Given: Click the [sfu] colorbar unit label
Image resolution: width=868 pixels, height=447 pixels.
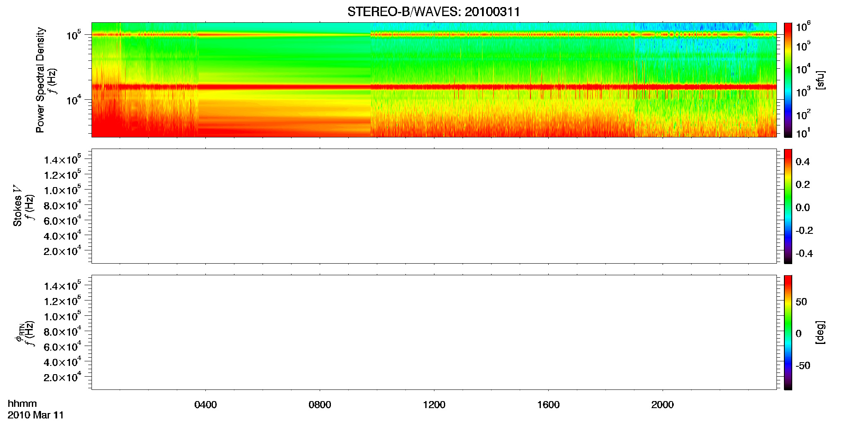Looking at the screenshot, I should click(821, 80).
